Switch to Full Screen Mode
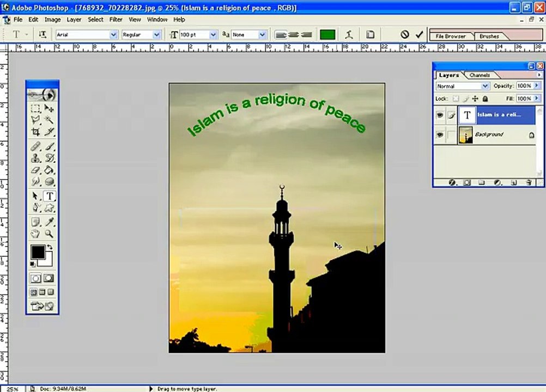Image resolution: width=546 pixels, height=392 pixels. [51, 292]
